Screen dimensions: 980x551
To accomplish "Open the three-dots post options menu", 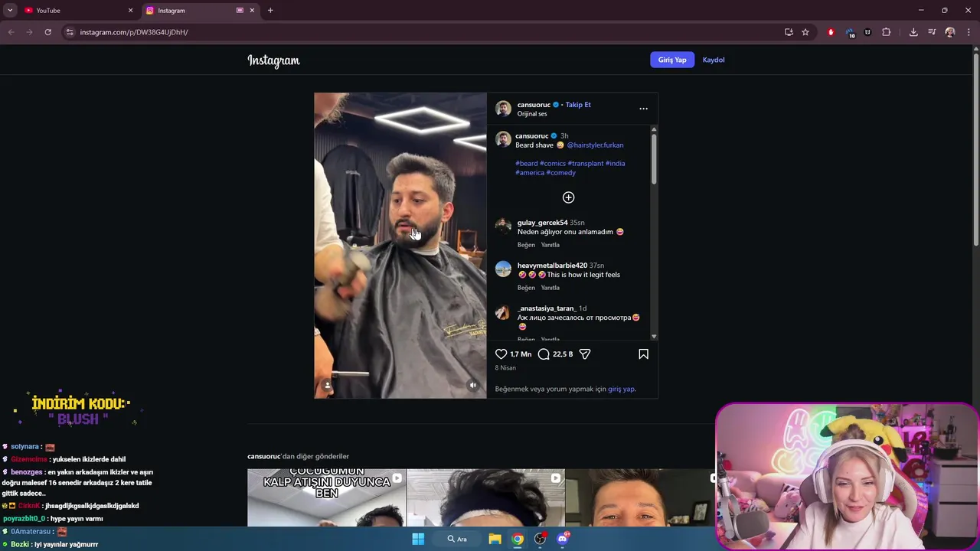I will click(643, 109).
